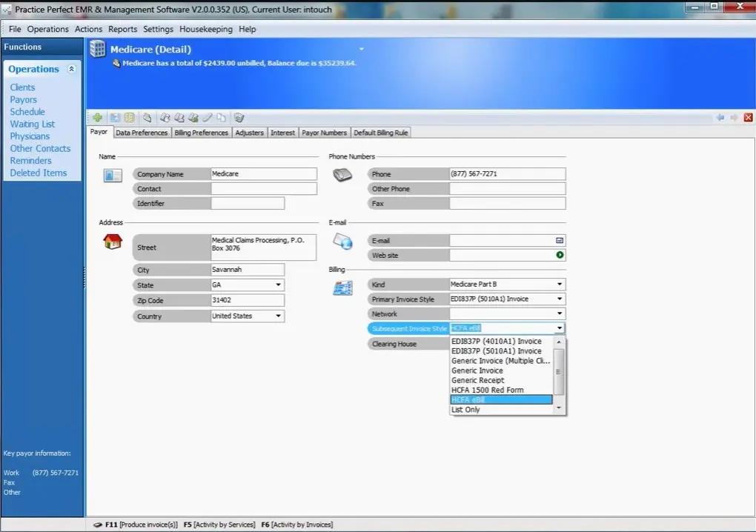
Task: Click the trash can icon to delete the record
Action: pos(239,117)
